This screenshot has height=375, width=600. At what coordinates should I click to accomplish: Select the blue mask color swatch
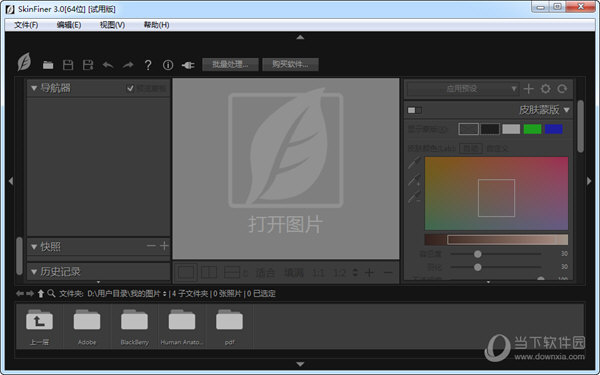553,129
